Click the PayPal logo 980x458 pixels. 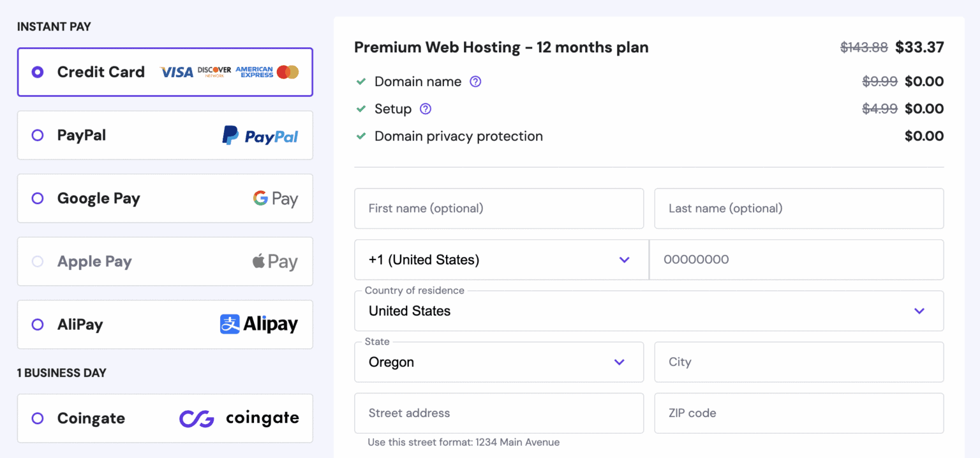[x=260, y=135]
